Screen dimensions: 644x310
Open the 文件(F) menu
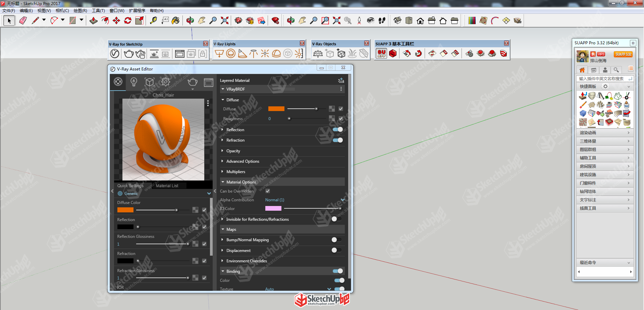pos(8,11)
